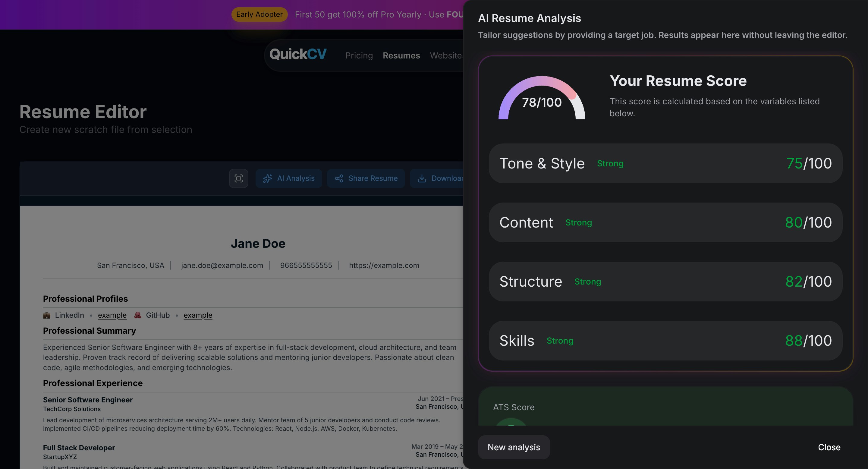Viewport: 868px width, 469px height.
Task: Open the Pricing page from navigation
Action: [x=359, y=55]
